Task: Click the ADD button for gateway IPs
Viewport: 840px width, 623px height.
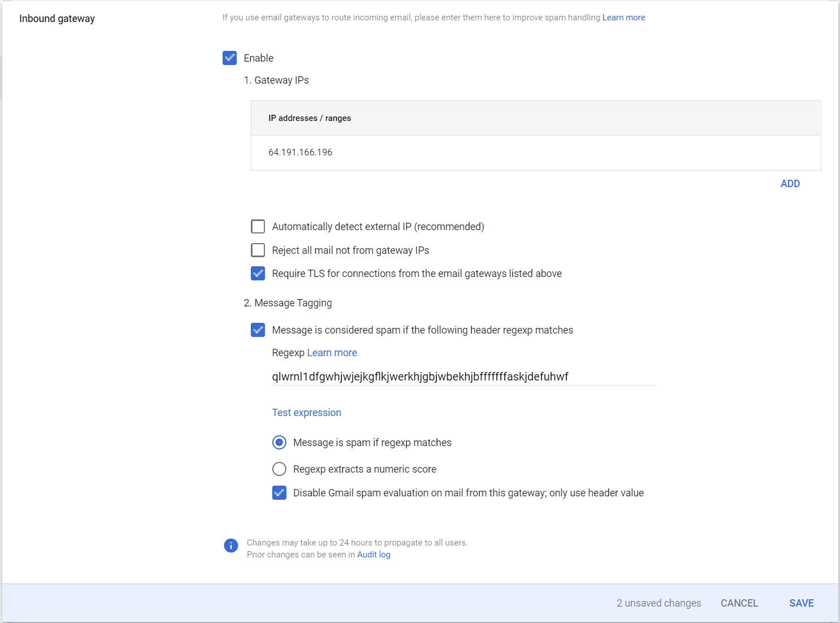Action: [790, 184]
